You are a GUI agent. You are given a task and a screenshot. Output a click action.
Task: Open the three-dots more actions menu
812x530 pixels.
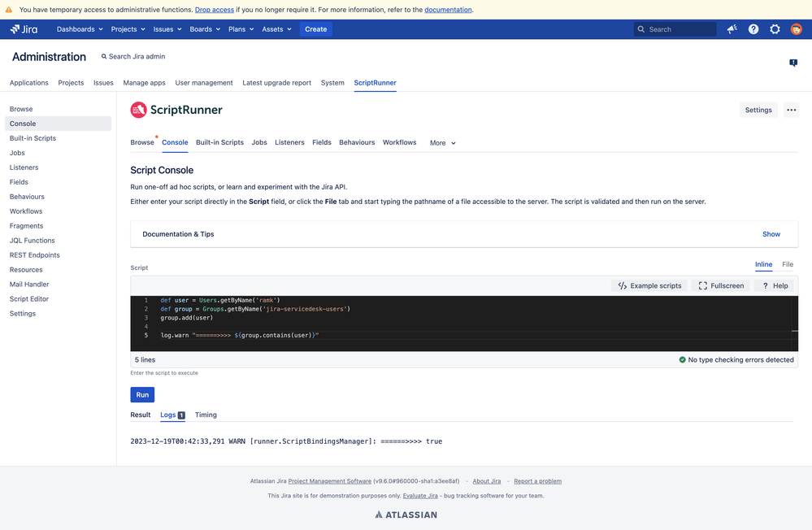tap(792, 110)
